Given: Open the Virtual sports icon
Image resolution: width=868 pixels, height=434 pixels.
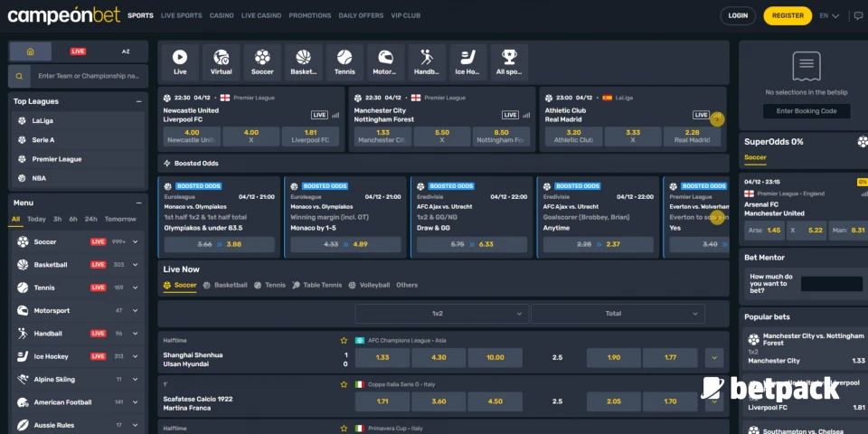Looking at the screenshot, I should point(221,61).
